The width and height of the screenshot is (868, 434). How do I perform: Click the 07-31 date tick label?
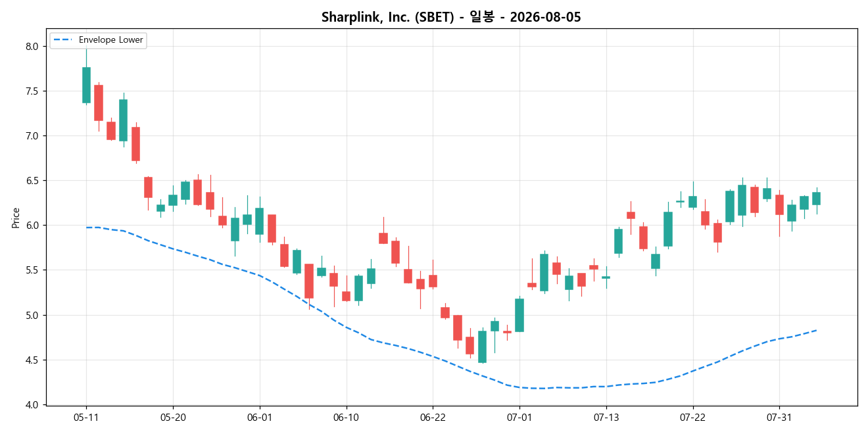[x=779, y=418]
